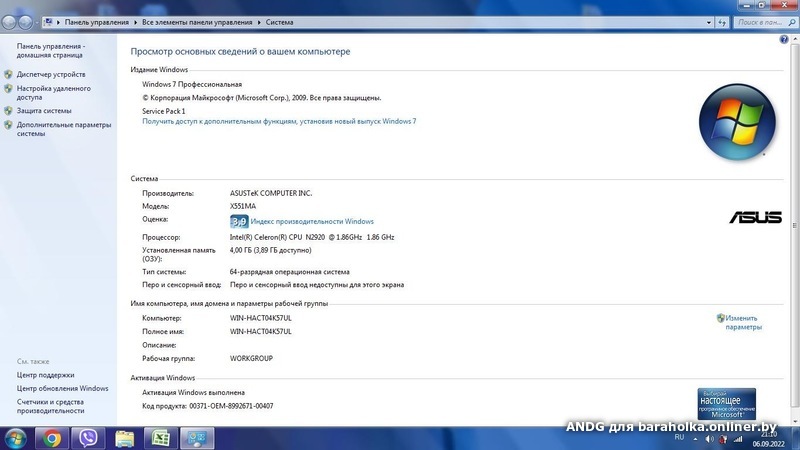This screenshot has height=450, width=800.
Task: Click the product key text 00371-OEM-8992671-00407
Action: (x=231, y=406)
